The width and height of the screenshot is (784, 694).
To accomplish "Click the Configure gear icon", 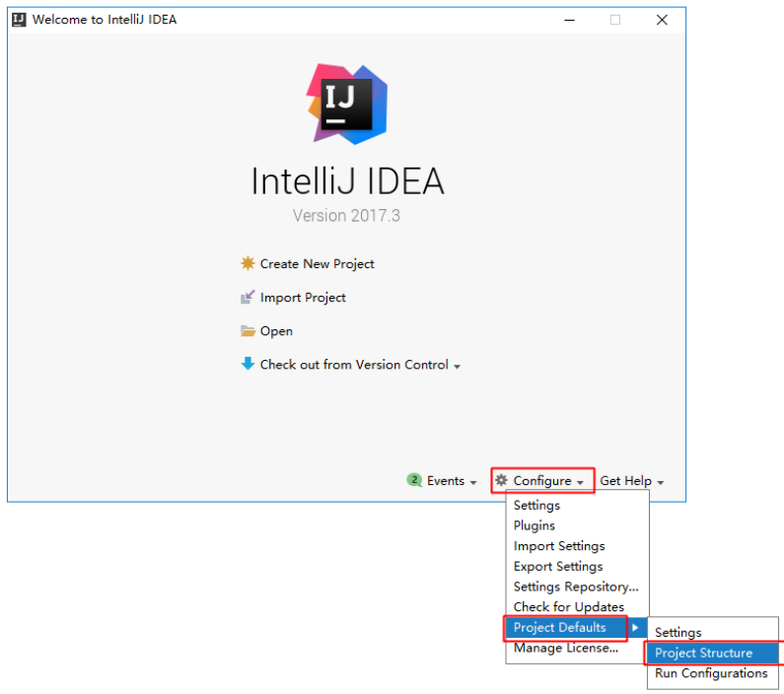I will [501, 480].
